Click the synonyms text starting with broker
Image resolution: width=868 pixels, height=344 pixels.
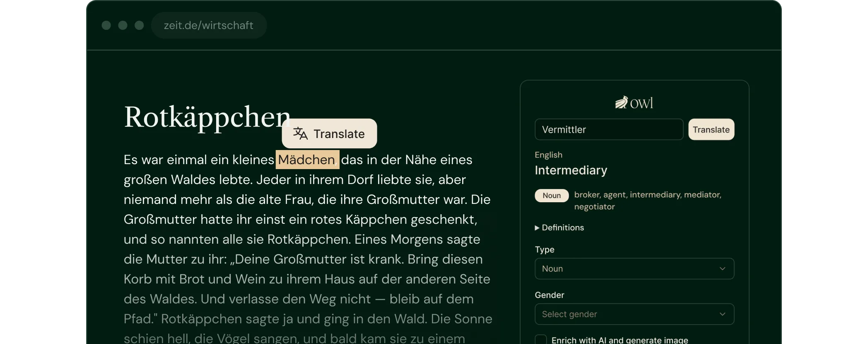pos(648,201)
